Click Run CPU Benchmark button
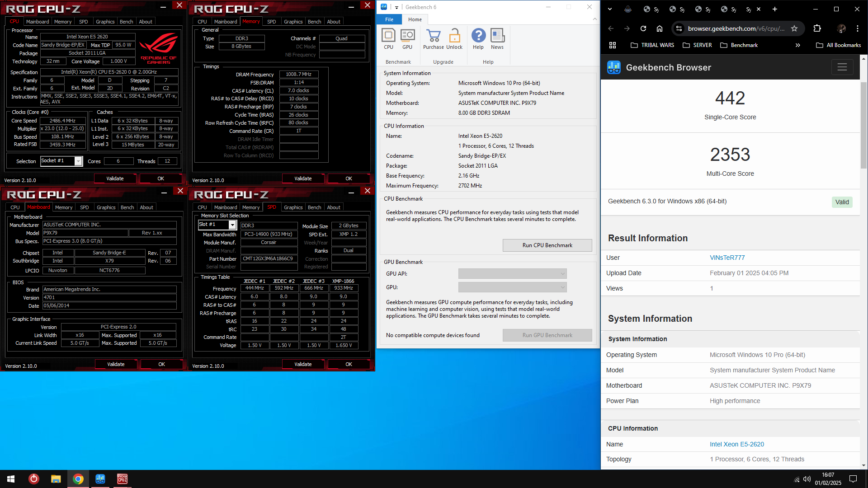The image size is (868, 488). [547, 245]
